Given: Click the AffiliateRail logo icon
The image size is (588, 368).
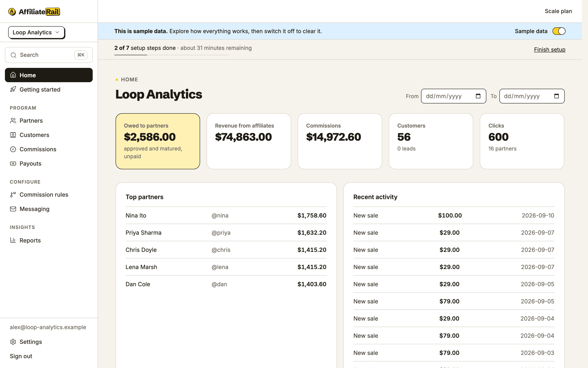Looking at the screenshot, I should pyautogui.click(x=12, y=11).
